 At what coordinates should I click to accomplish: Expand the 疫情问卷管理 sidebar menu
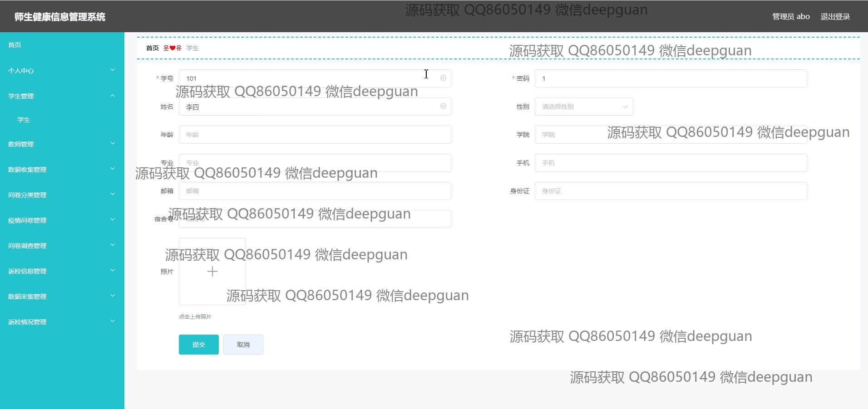[x=62, y=220]
